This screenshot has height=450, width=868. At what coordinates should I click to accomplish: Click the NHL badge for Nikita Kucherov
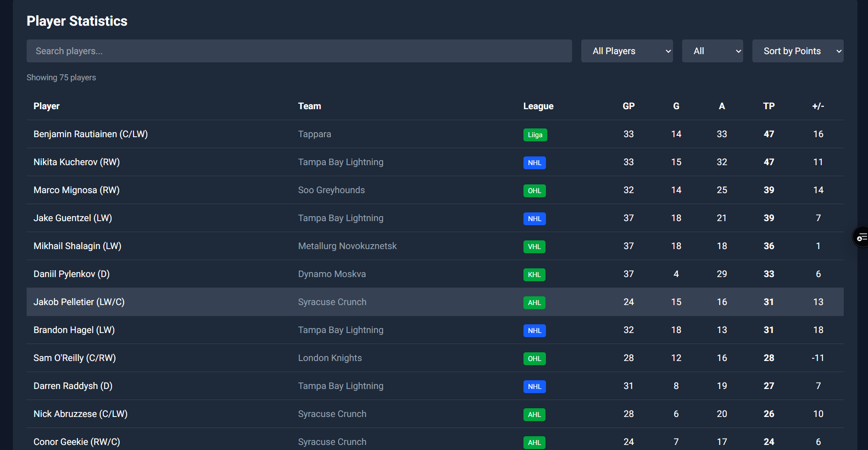coord(534,162)
